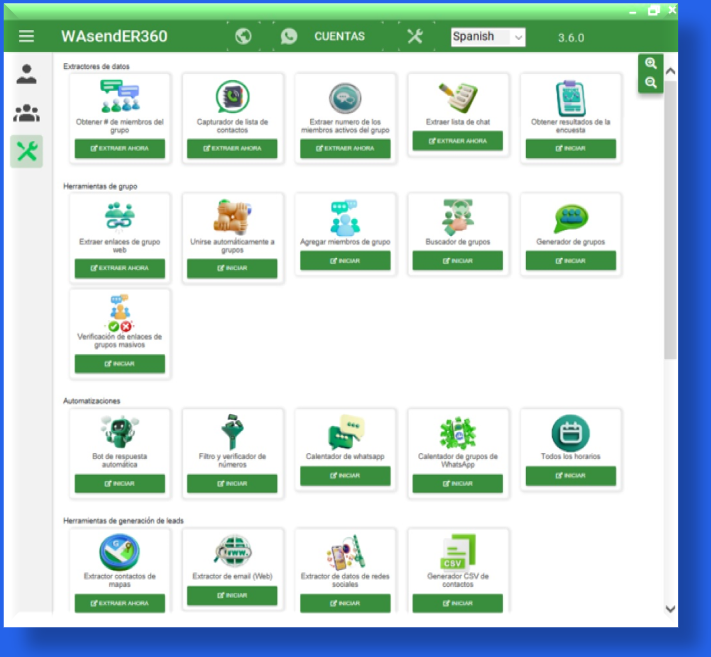Click the WhatsApp icon in header
Screen dimensions: 711x657
289,36
